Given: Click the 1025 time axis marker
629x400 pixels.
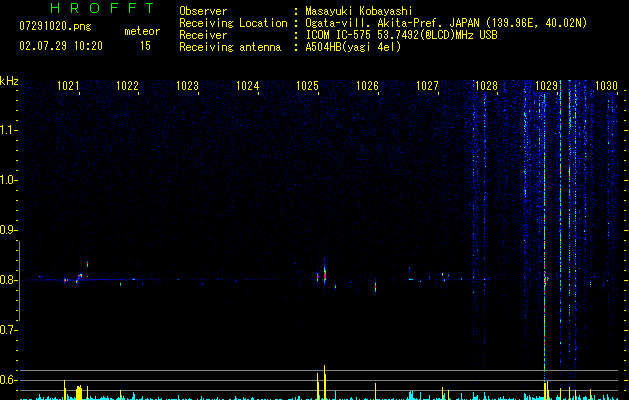Looking at the screenshot, I should point(307,86).
